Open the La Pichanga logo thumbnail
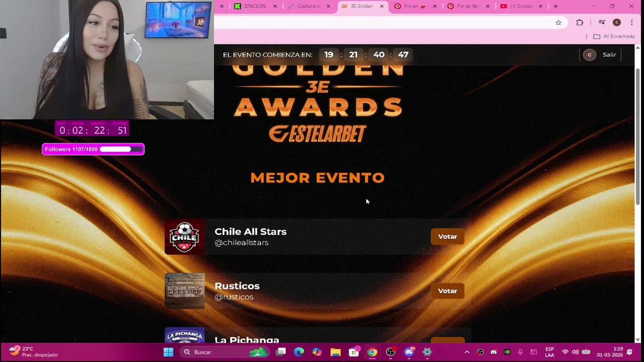 pyautogui.click(x=185, y=335)
